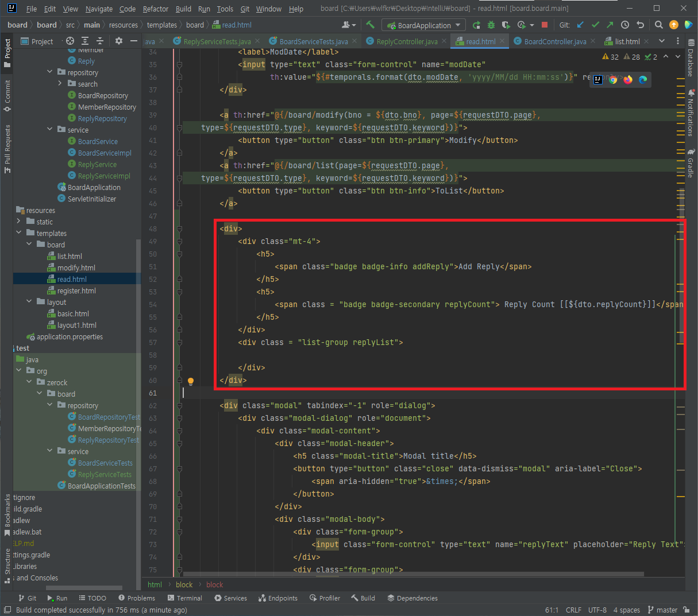
Task: Switch to list.html editor tab
Action: [627, 41]
